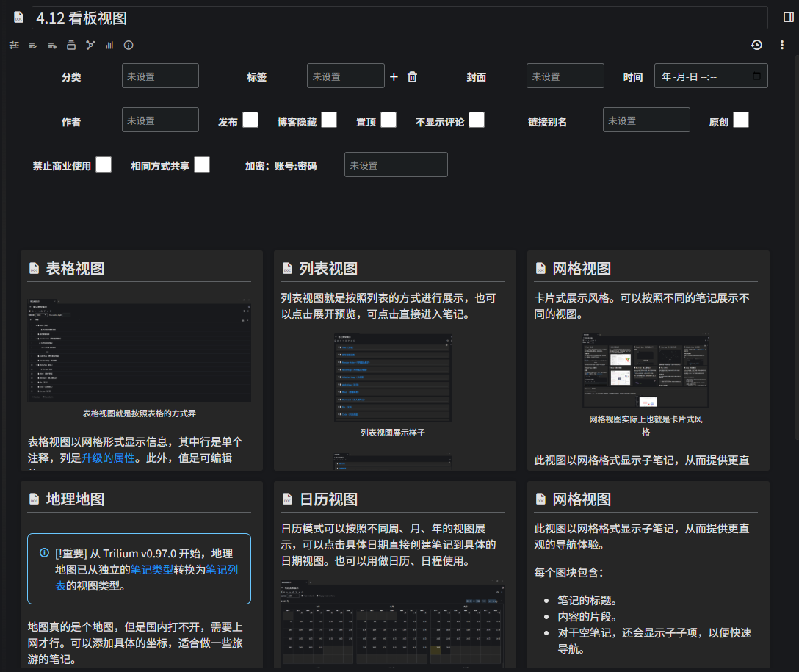
Task: Click the 分类 input field
Action: tap(160, 76)
